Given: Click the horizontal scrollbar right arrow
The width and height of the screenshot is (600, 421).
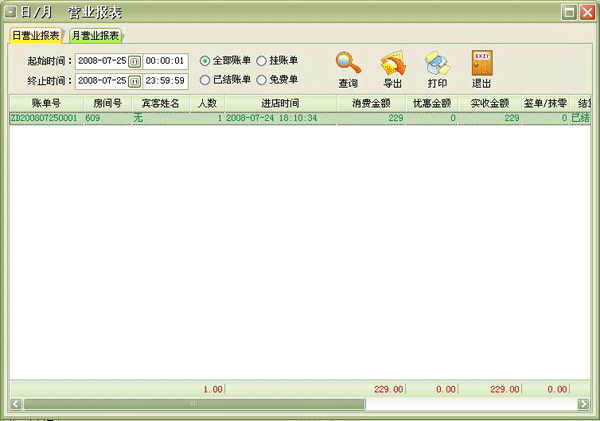Looking at the screenshot, I should click(x=583, y=404).
